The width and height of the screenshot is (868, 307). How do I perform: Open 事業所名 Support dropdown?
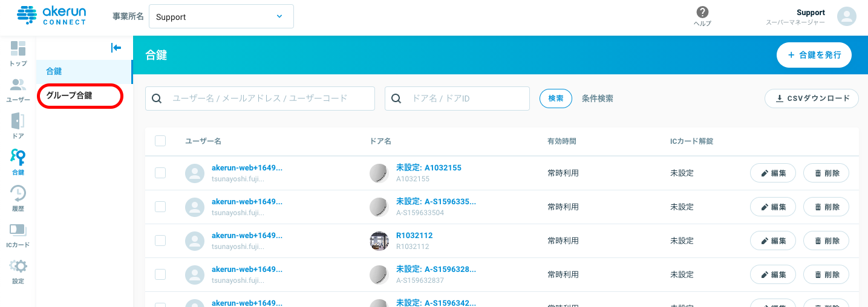coord(221,16)
